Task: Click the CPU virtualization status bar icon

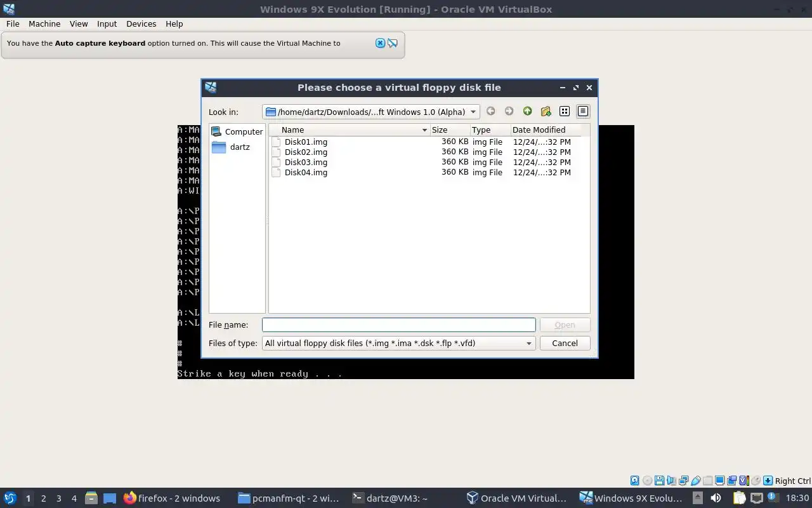Action: [743, 481]
